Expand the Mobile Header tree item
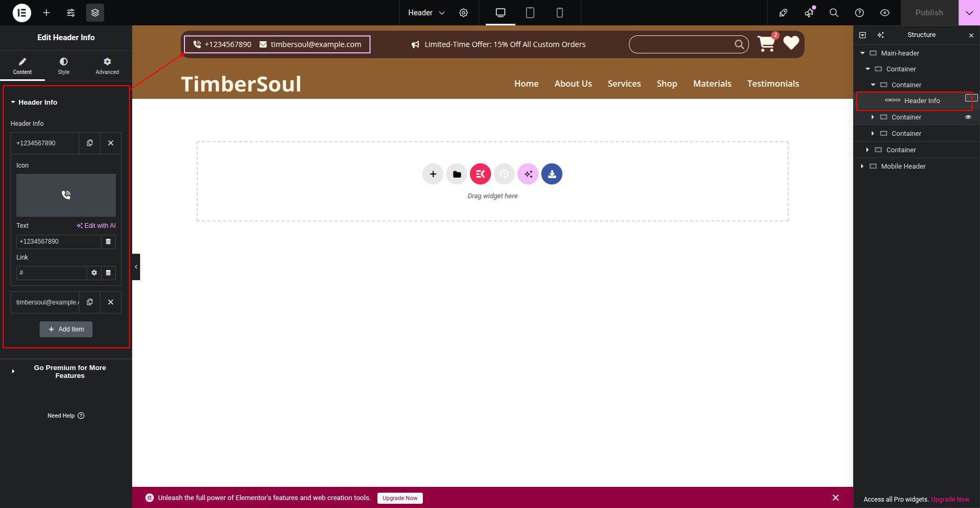This screenshot has height=508, width=980. [x=862, y=167]
